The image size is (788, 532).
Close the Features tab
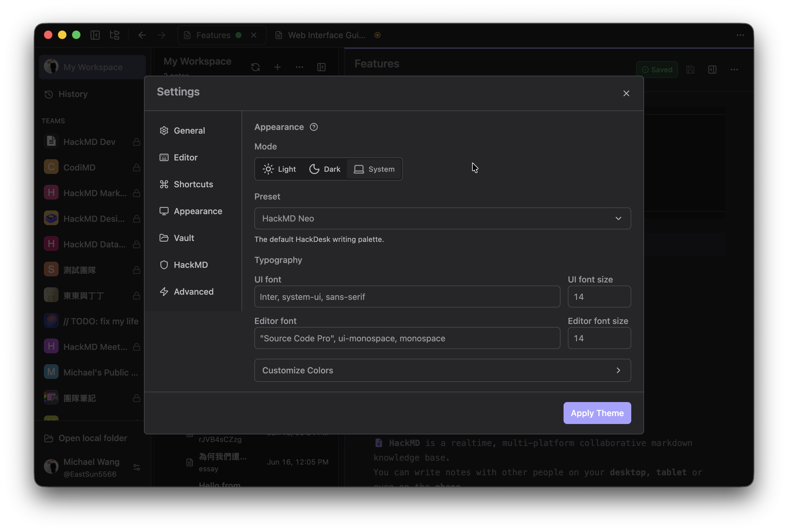[x=254, y=35]
